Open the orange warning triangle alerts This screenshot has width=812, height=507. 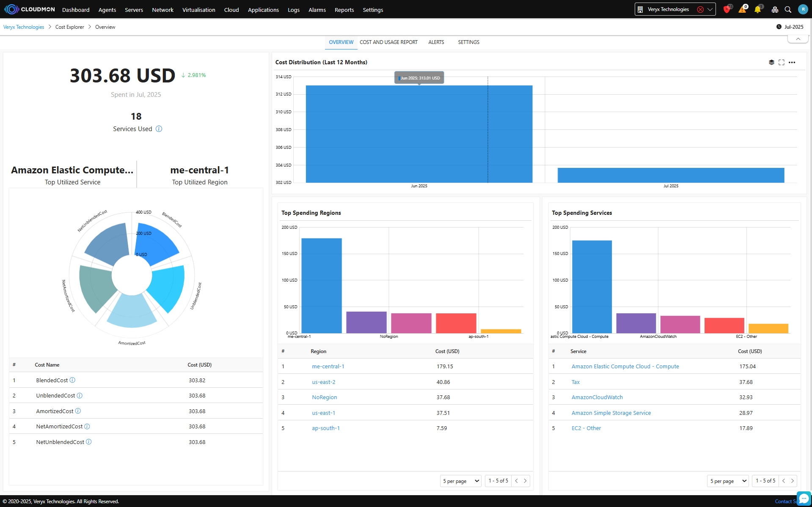pos(742,9)
